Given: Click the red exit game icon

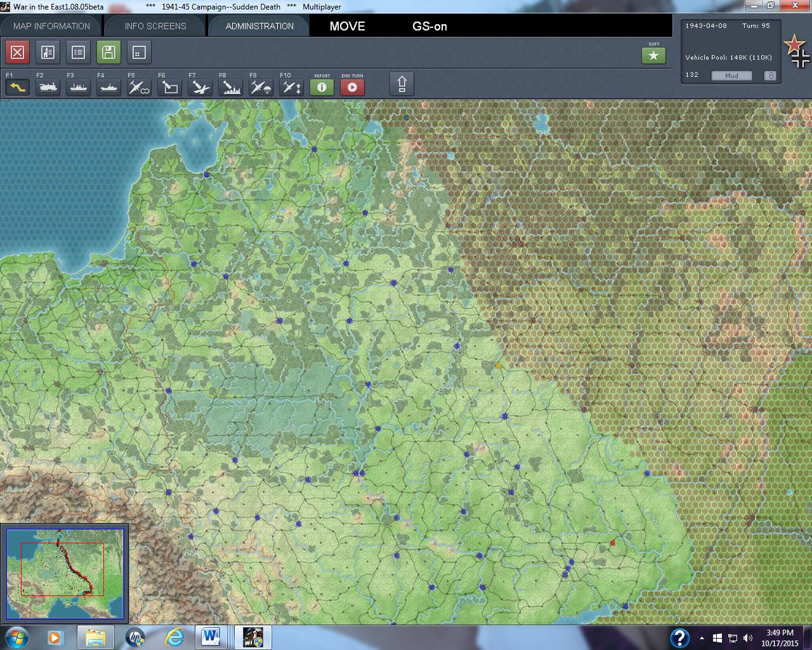Looking at the screenshot, I should (x=18, y=52).
